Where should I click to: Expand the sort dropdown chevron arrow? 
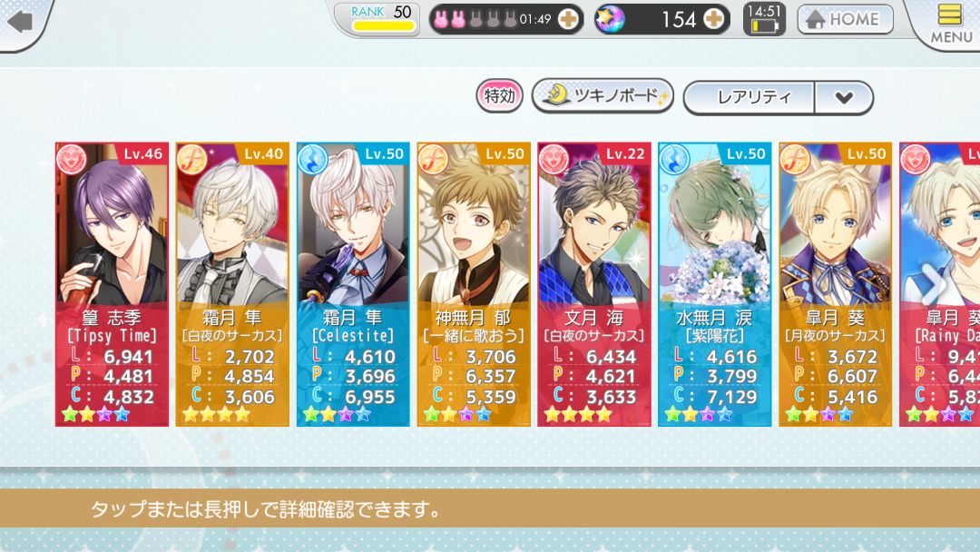point(844,97)
